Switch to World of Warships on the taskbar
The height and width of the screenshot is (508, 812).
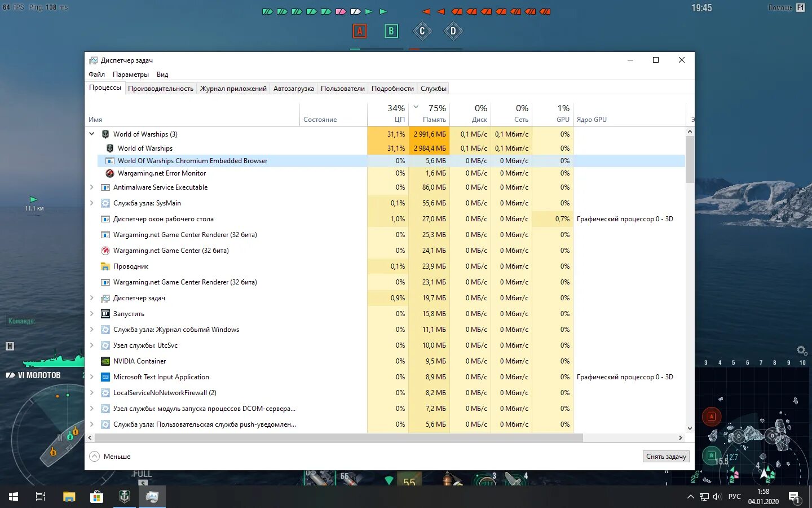tap(125, 497)
